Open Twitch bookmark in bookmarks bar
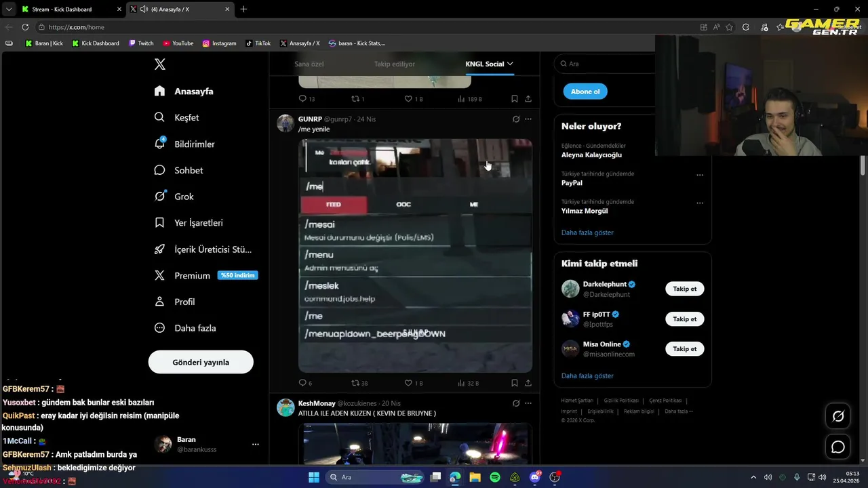Image resolution: width=868 pixels, height=488 pixels. [x=141, y=43]
